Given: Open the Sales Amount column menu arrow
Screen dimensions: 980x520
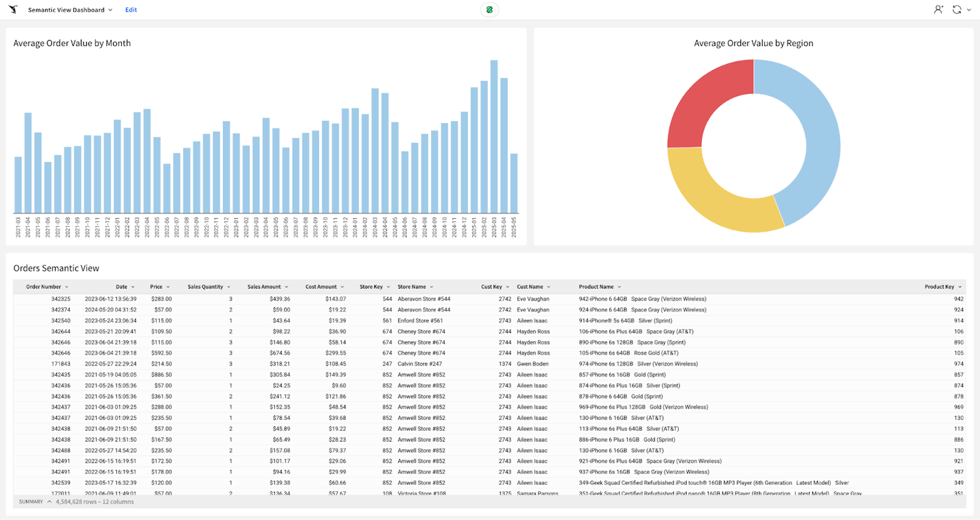Looking at the screenshot, I should point(286,287).
